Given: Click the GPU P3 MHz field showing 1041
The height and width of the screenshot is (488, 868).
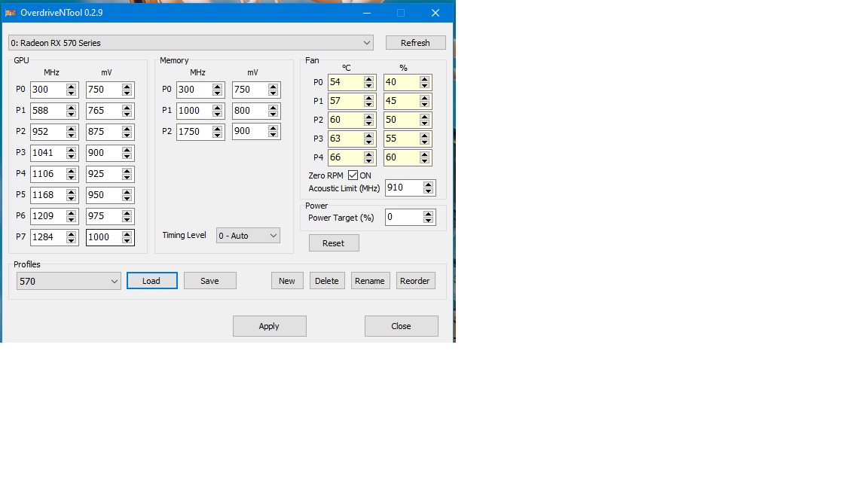Looking at the screenshot, I should pyautogui.click(x=48, y=153).
